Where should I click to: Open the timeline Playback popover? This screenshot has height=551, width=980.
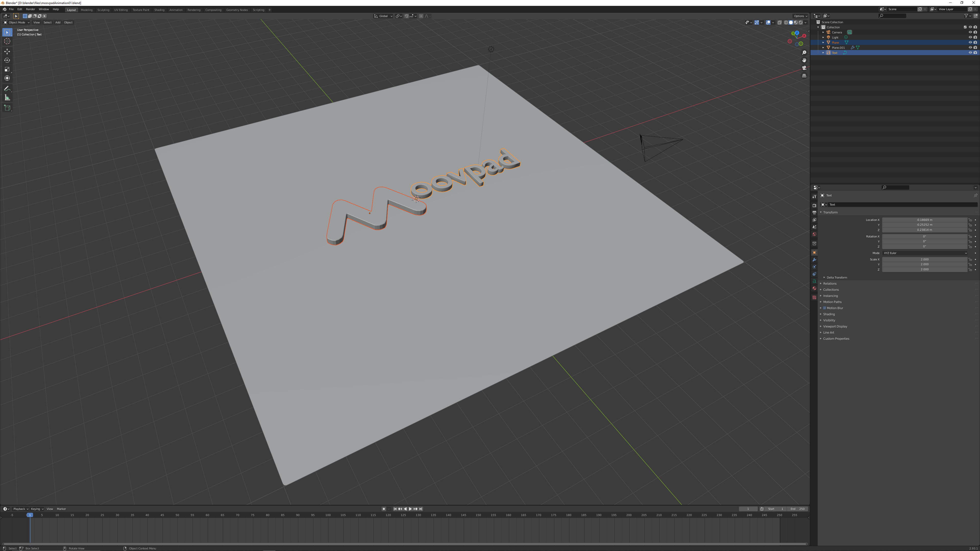coord(20,509)
